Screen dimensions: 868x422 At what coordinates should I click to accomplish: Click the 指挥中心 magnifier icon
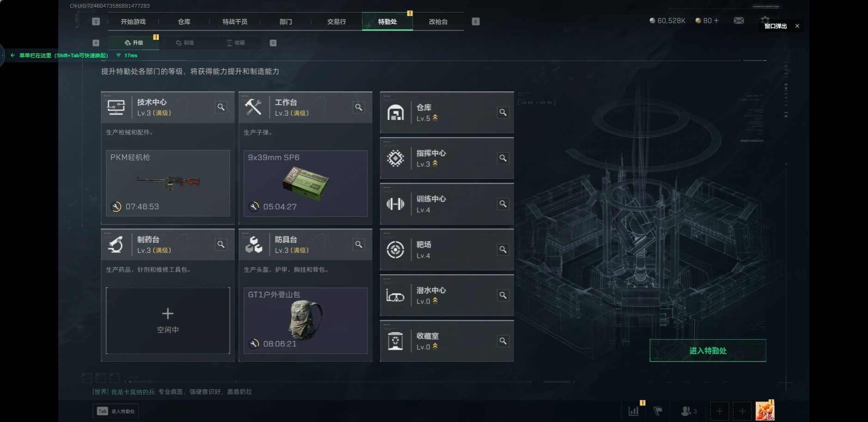click(x=503, y=158)
